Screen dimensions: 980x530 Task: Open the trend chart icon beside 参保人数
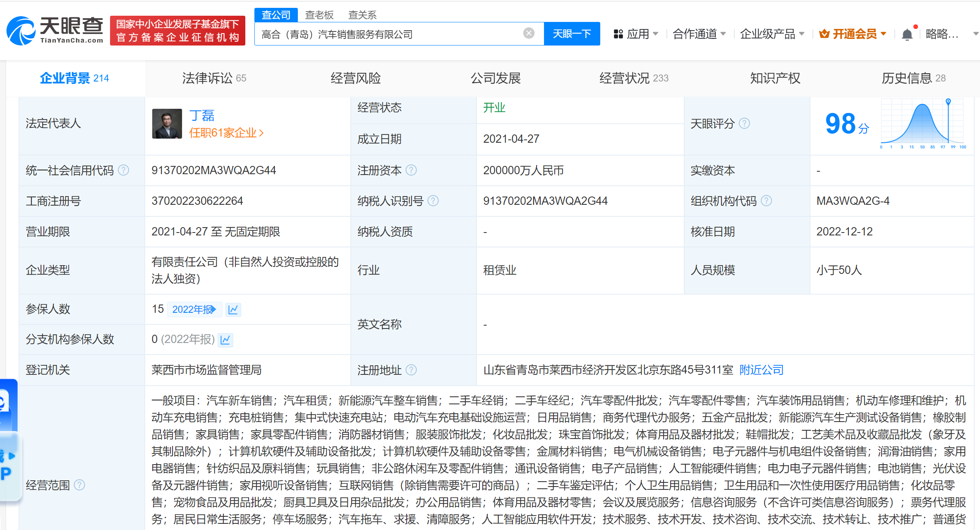tap(233, 309)
